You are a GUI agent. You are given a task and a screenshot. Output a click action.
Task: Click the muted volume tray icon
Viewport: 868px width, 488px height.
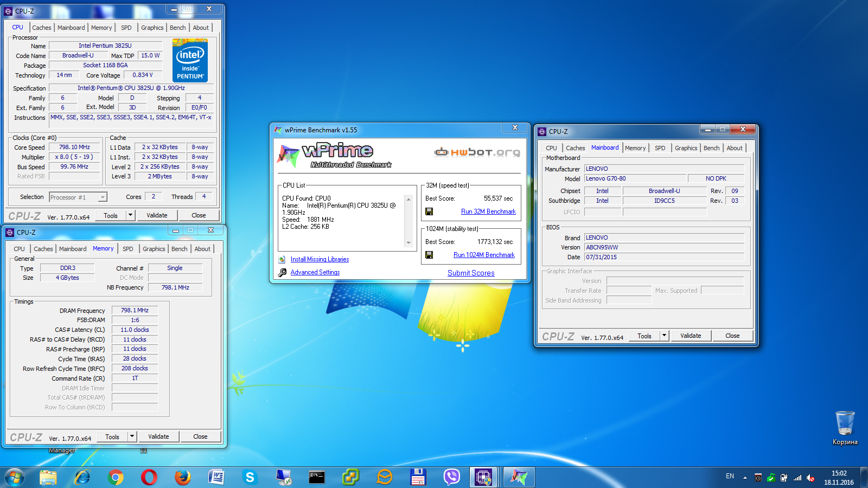pyautogui.click(x=810, y=478)
